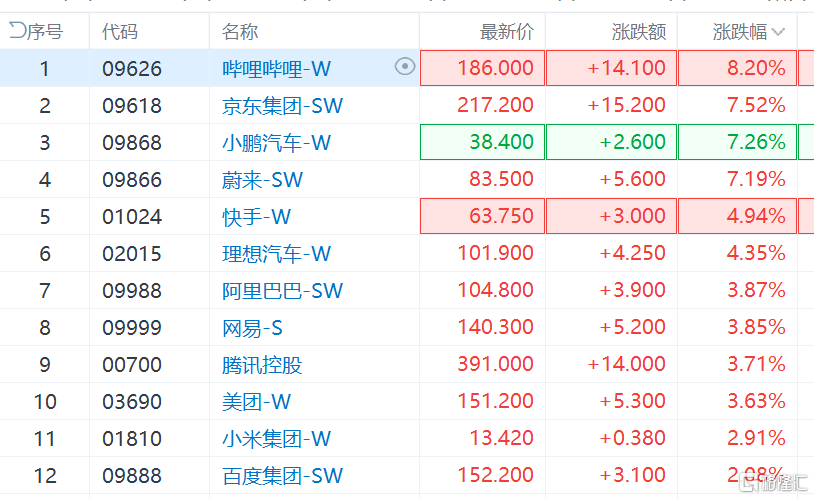
Task: Open the 小米集团-W stock link
Action: coord(276,438)
